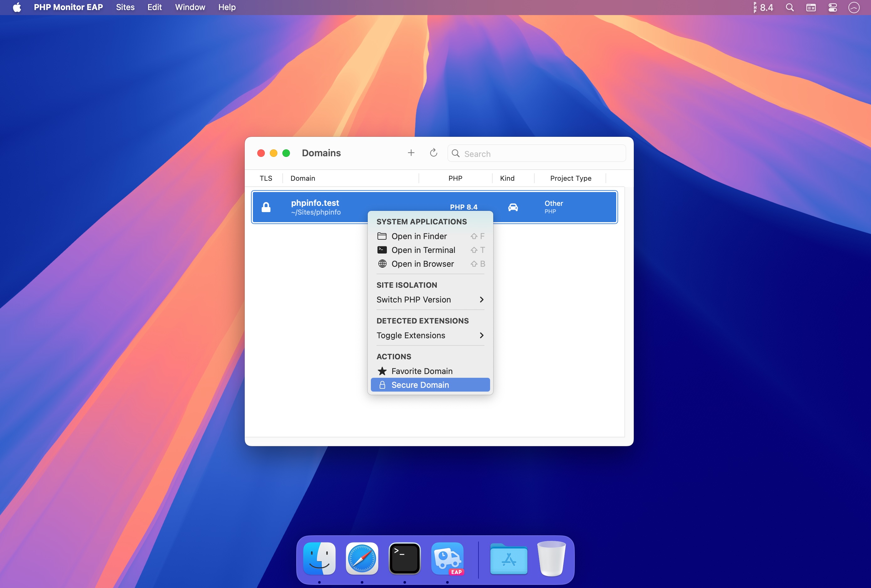The image size is (871, 588).
Task: Open the Applications folder in the Dock
Action: (x=509, y=559)
